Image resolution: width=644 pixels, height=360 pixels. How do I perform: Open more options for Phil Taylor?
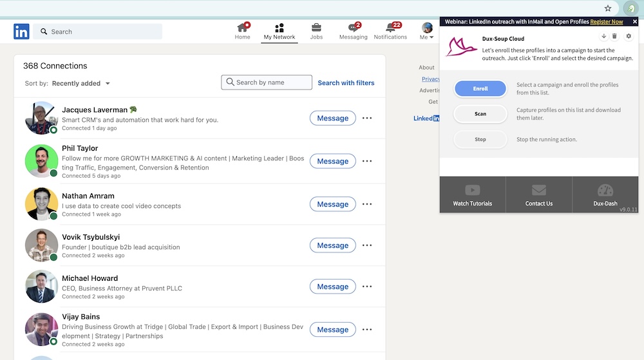(x=367, y=161)
